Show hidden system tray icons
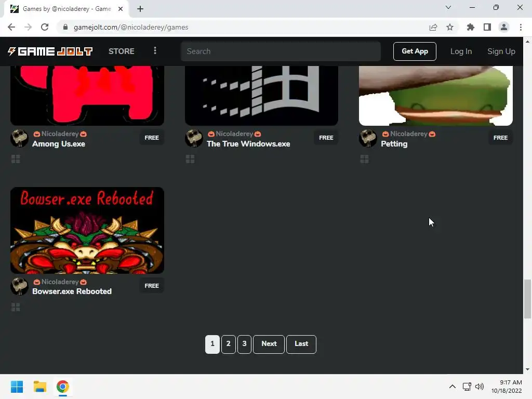The image size is (532, 399). click(x=453, y=387)
